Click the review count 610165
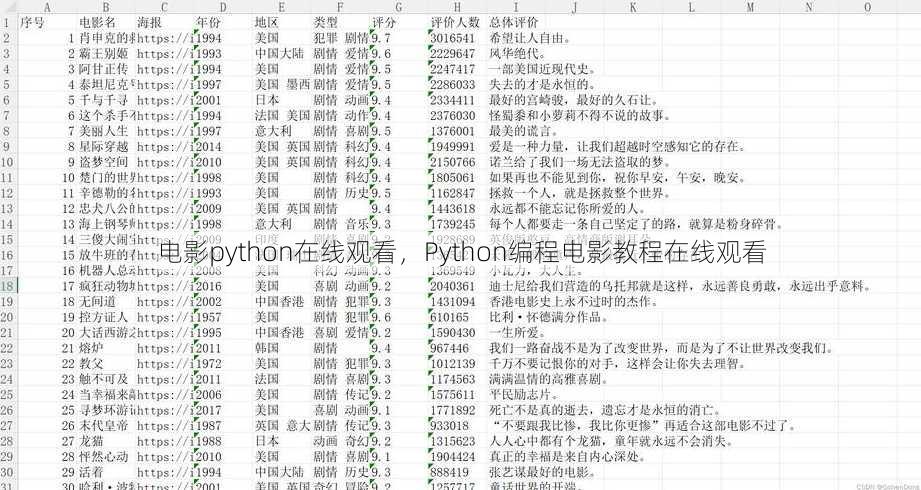The image size is (921, 490). 449,317
